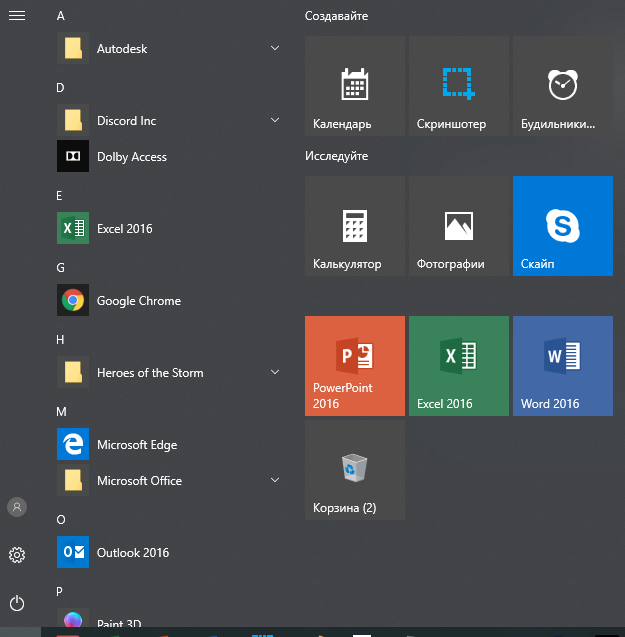
Task: Open the Корзина (2) tile
Action: pos(355,470)
